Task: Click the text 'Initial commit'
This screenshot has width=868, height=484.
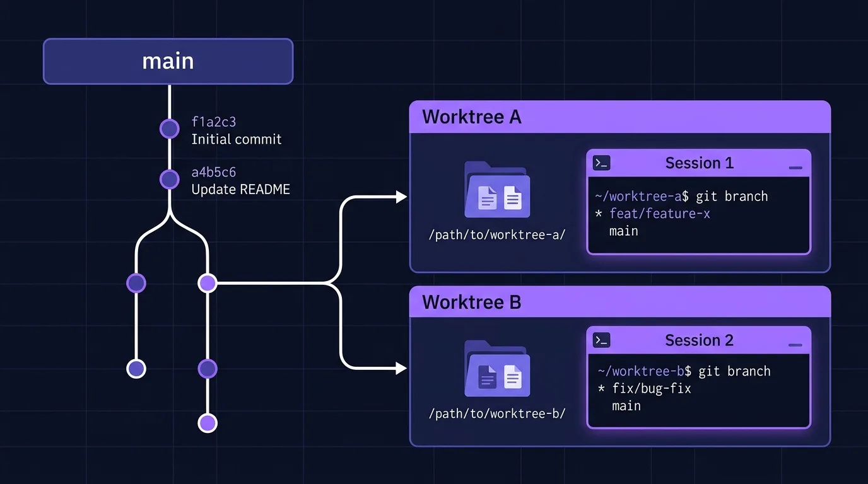Action: [x=237, y=139]
